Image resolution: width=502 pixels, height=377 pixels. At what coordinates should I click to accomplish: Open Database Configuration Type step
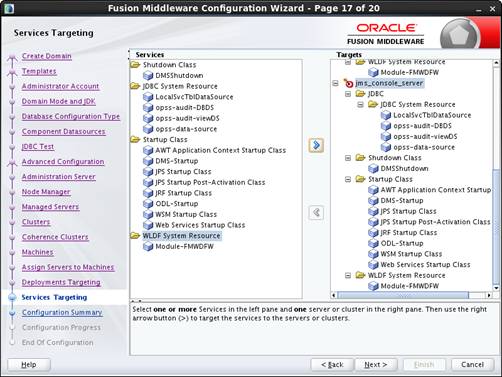pyautogui.click(x=71, y=116)
